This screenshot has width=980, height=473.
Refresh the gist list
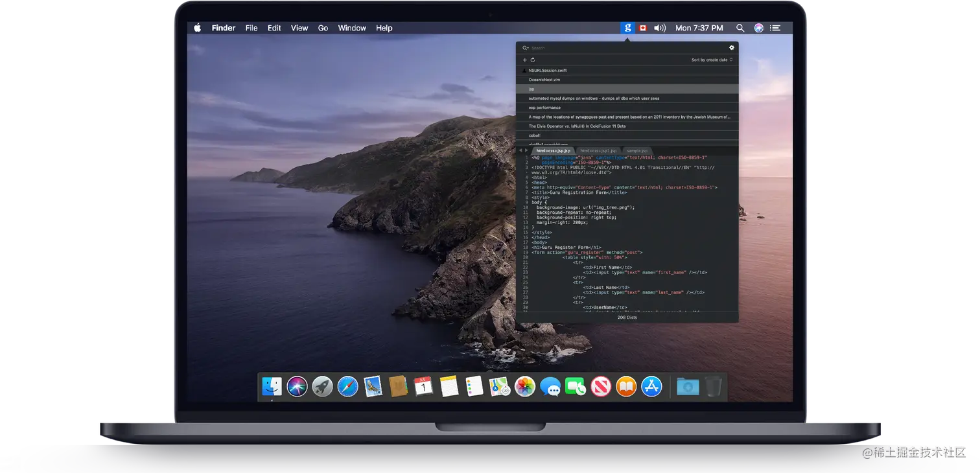coord(533,60)
